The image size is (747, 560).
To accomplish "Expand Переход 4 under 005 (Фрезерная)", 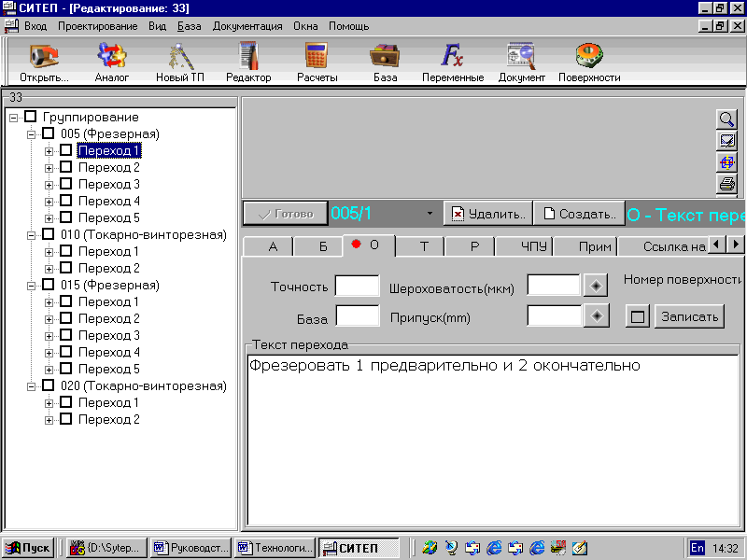I will 49,202.
